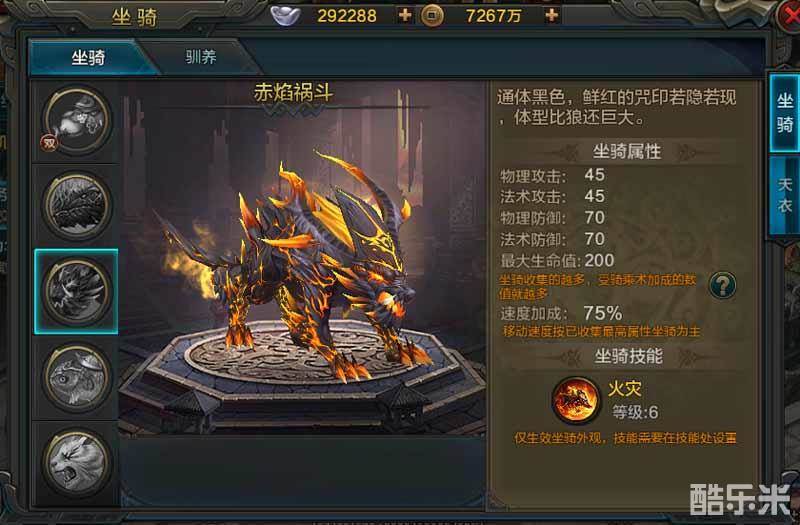The image size is (800, 525).
Task: Add copper coins with plus button
Action: pyautogui.click(x=552, y=15)
